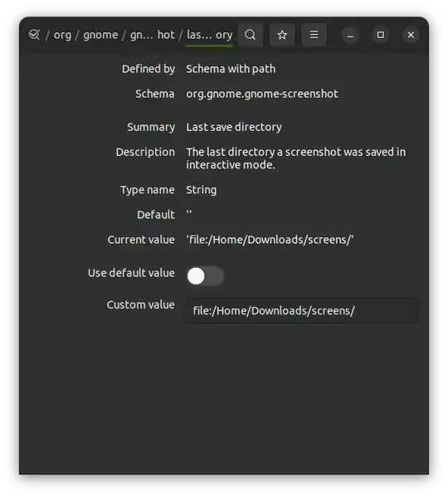The height and width of the screenshot is (496, 448).
Task: Click the current value 'file:/Home/Downloads/screens/'
Action: (270, 240)
